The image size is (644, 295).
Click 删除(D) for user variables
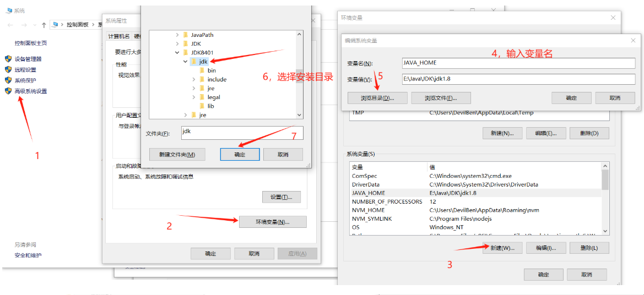pyautogui.click(x=589, y=133)
